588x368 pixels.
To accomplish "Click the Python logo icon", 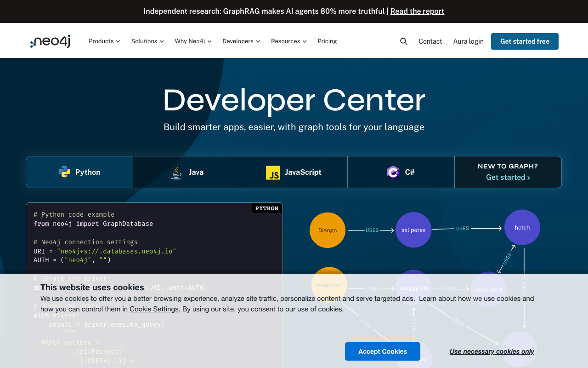I will click(x=64, y=172).
